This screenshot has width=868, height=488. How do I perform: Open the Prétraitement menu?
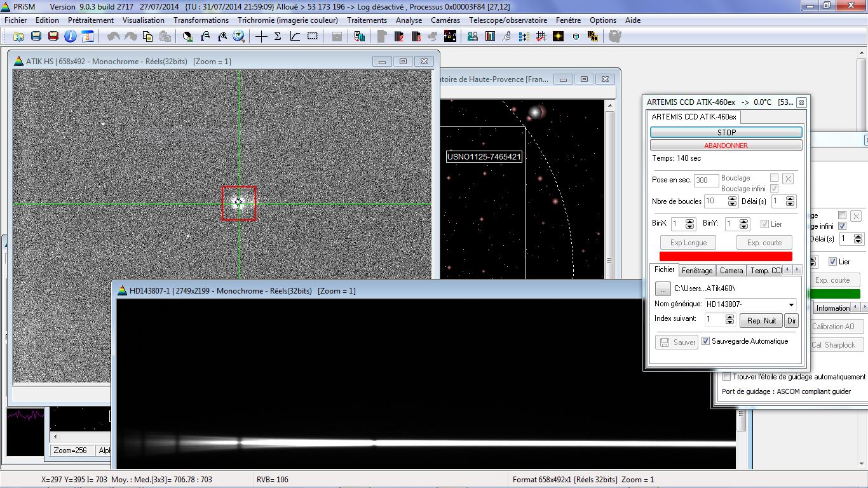coord(90,20)
